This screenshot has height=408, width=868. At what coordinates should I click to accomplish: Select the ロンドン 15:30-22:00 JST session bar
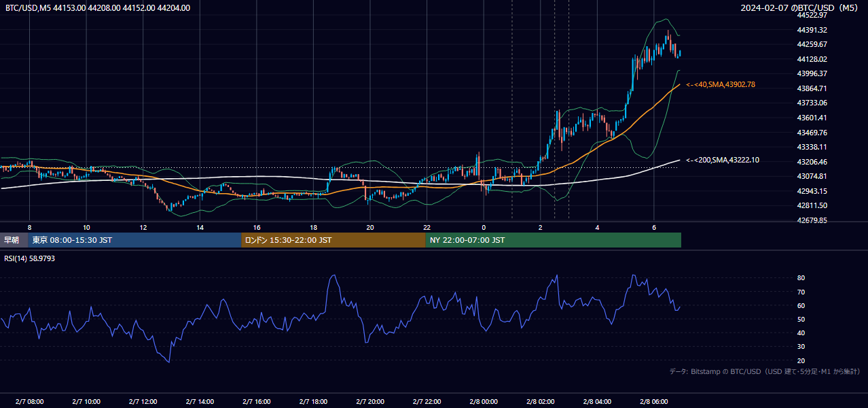(x=333, y=240)
